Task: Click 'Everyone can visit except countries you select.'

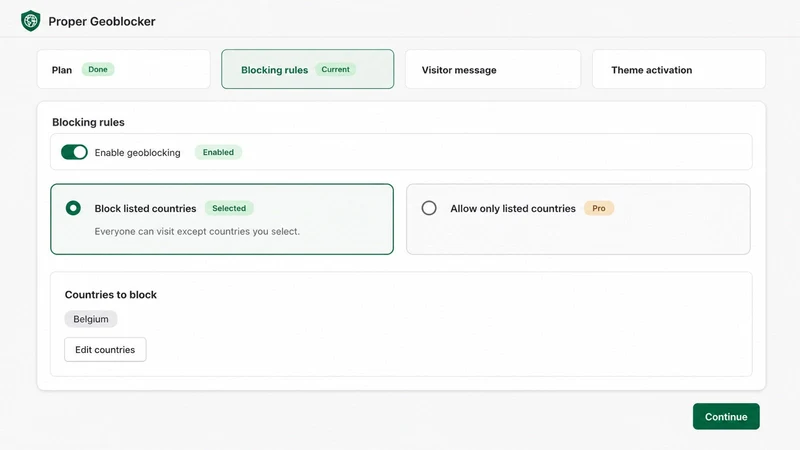Action: [197, 231]
